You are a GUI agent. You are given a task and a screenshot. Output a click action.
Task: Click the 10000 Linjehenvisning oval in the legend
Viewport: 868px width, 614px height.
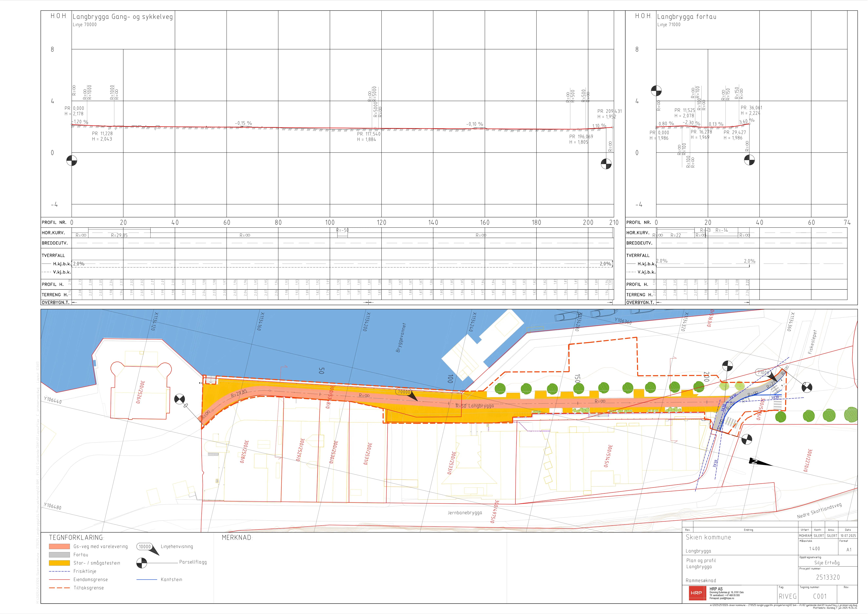[145, 546]
